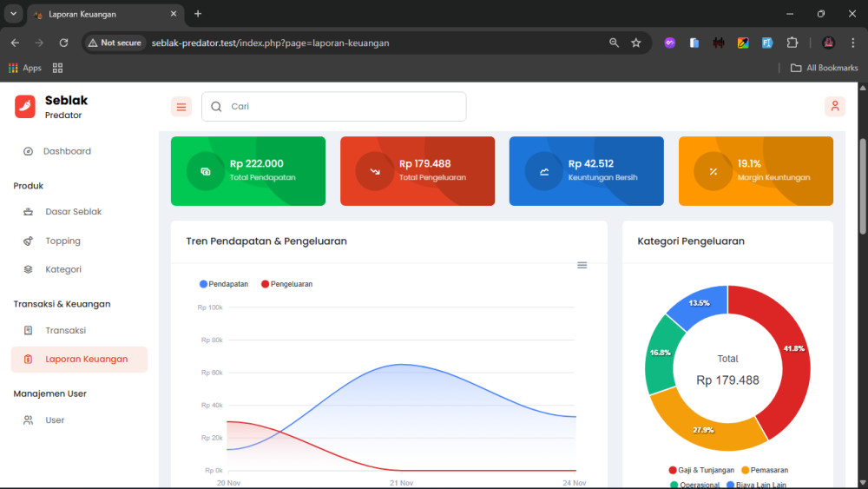Toggle Gaji & Tunjangan in donut legend
This screenshot has width=868, height=489.
pyautogui.click(x=703, y=470)
